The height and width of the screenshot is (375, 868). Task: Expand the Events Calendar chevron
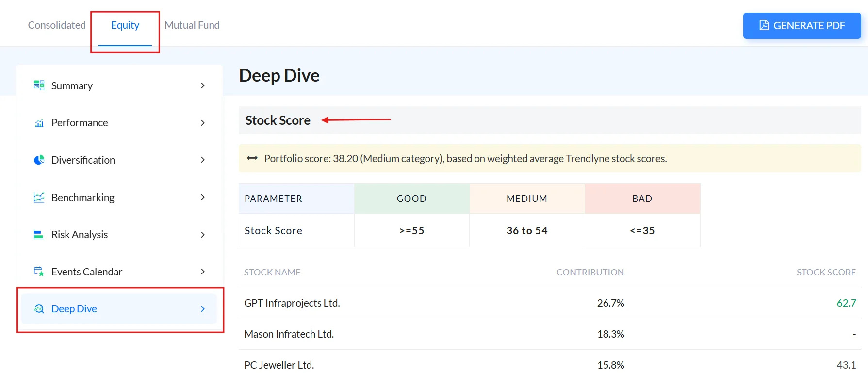pyautogui.click(x=203, y=272)
